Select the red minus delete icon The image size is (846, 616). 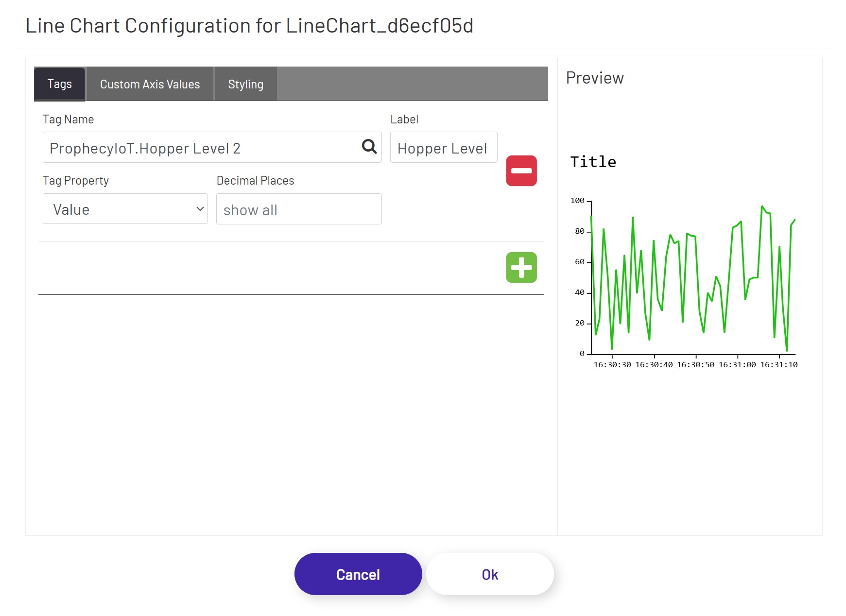point(520,171)
